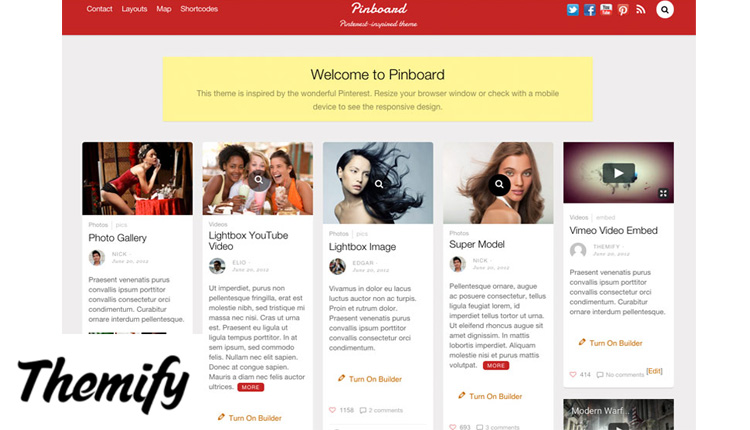Open the Shortcodes menu item
750x430 pixels.
199,9
